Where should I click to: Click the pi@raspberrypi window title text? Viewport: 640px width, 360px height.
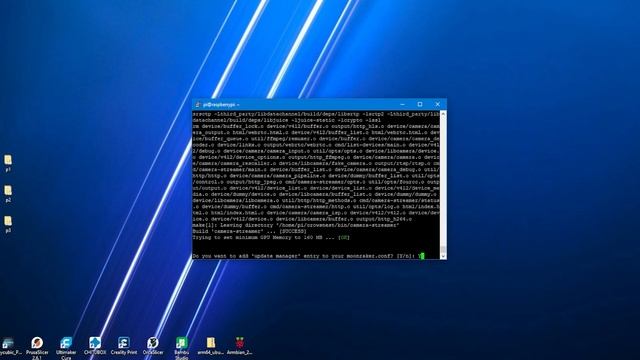click(x=221, y=104)
